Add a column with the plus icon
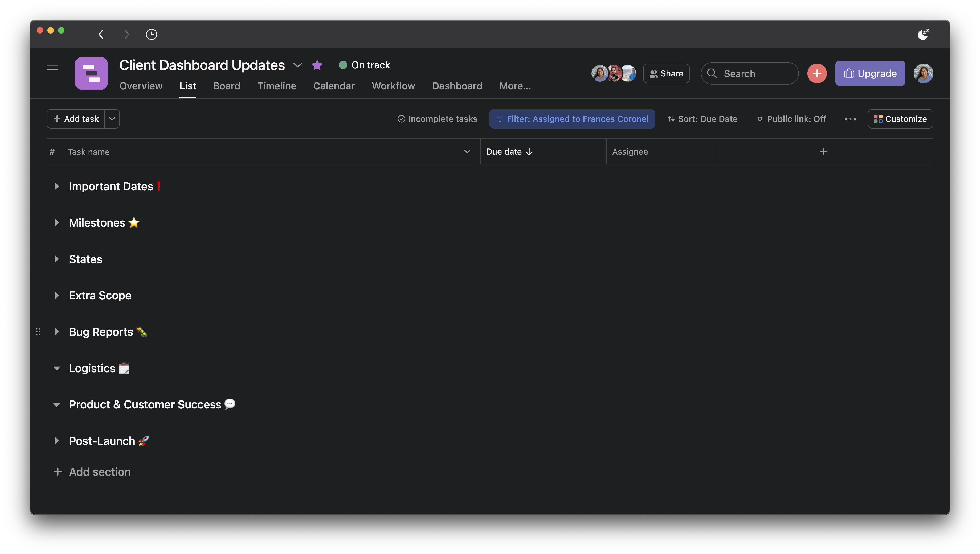 click(823, 152)
